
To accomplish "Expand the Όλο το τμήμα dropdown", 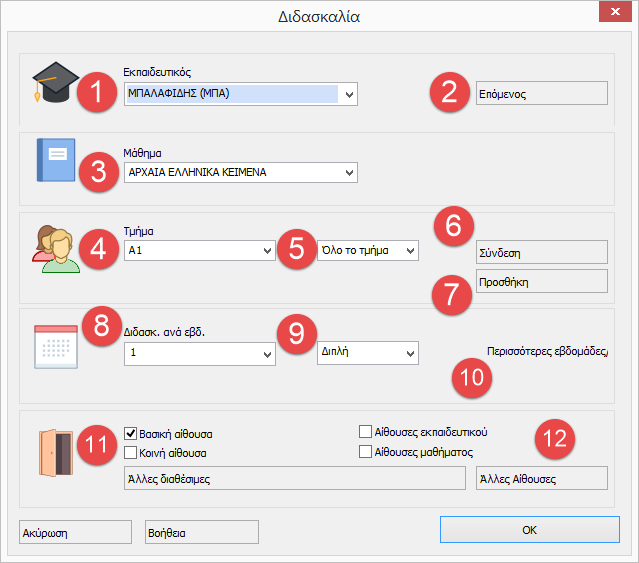I will [x=409, y=251].
